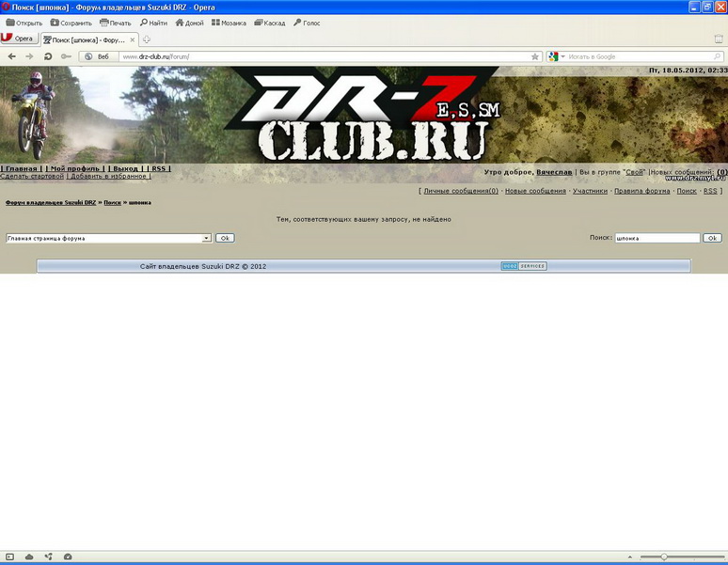Open the Новые сообщения link
The height and width of the screenshot is (565, 728).
point(535,191)
